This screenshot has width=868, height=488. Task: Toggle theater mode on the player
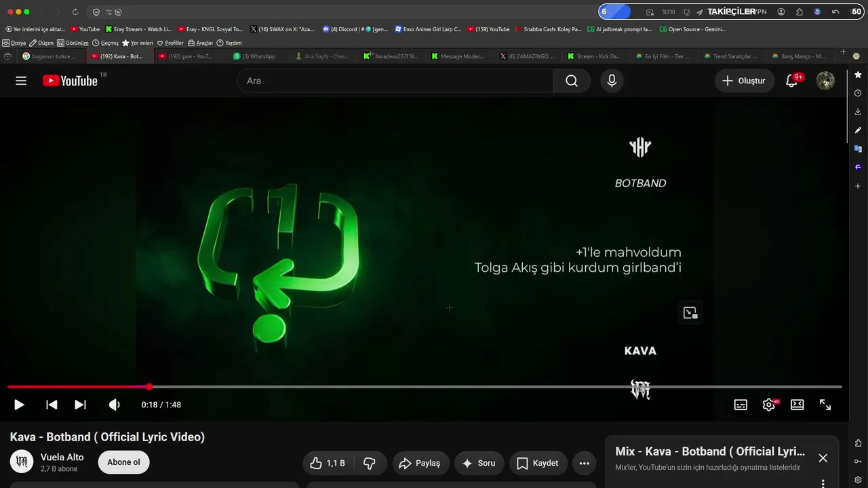797,405
